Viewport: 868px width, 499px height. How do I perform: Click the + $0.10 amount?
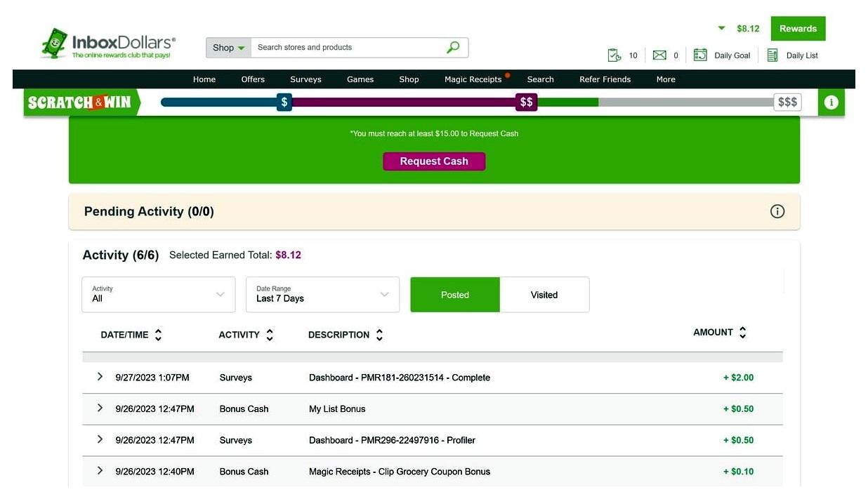click(x=738, y=472)
